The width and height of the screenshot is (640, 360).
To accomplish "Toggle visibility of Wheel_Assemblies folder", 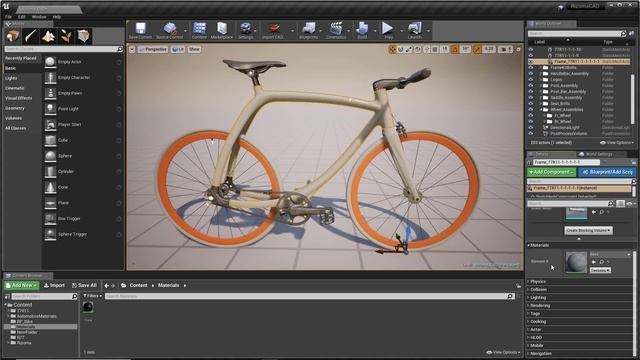I will [531, 109].
